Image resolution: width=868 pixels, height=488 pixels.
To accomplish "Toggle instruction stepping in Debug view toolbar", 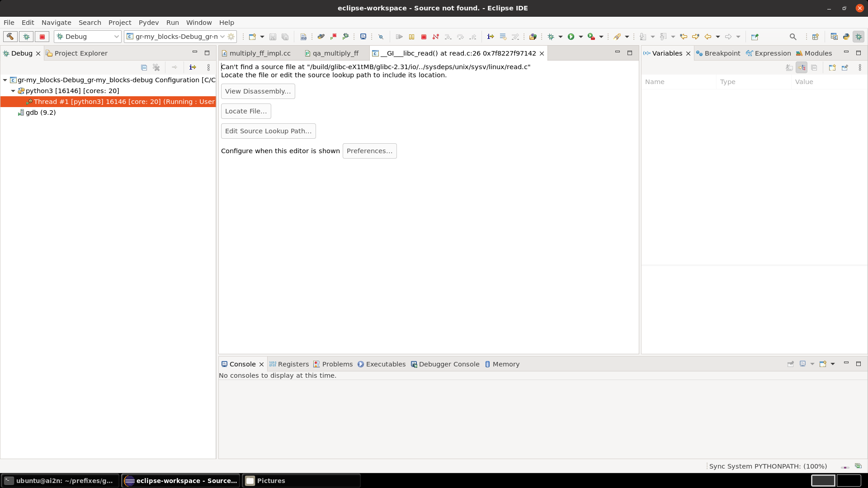I will click(193, 67).
